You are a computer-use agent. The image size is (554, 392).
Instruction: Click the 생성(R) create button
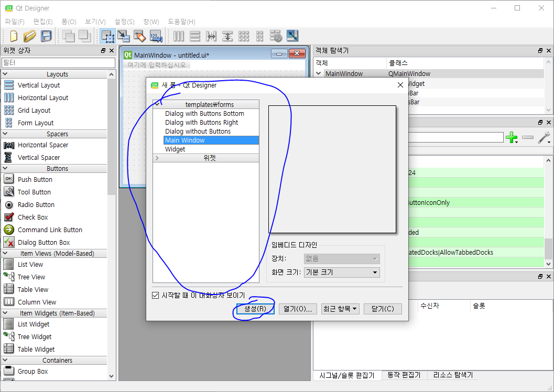pos(255,309)
